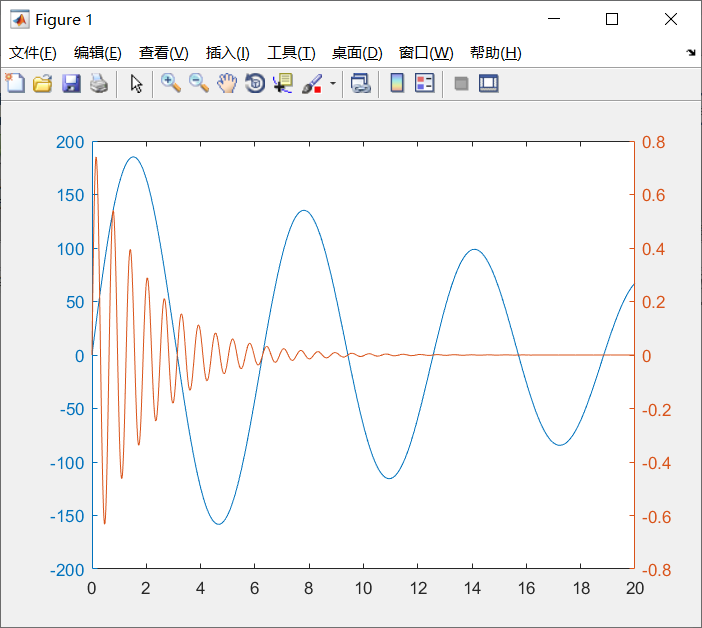Activate the Zoom Out magnifier tool

199,83
